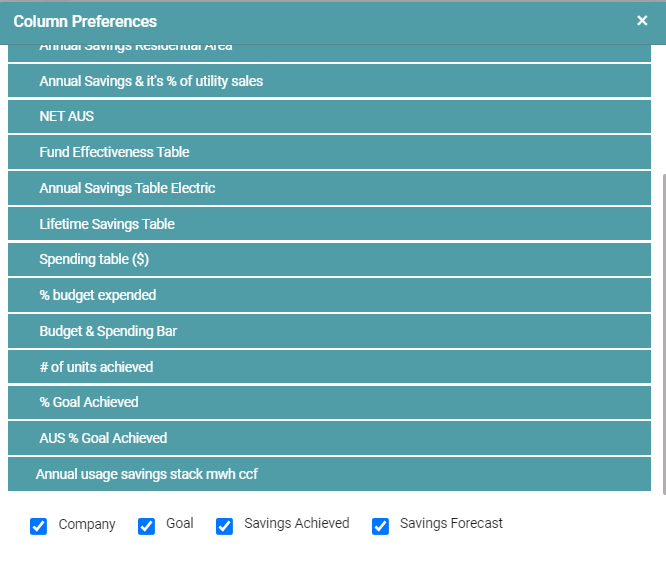
Task: Expand Annual Savings & it's % of utility sales
Action: click(329, 81)
